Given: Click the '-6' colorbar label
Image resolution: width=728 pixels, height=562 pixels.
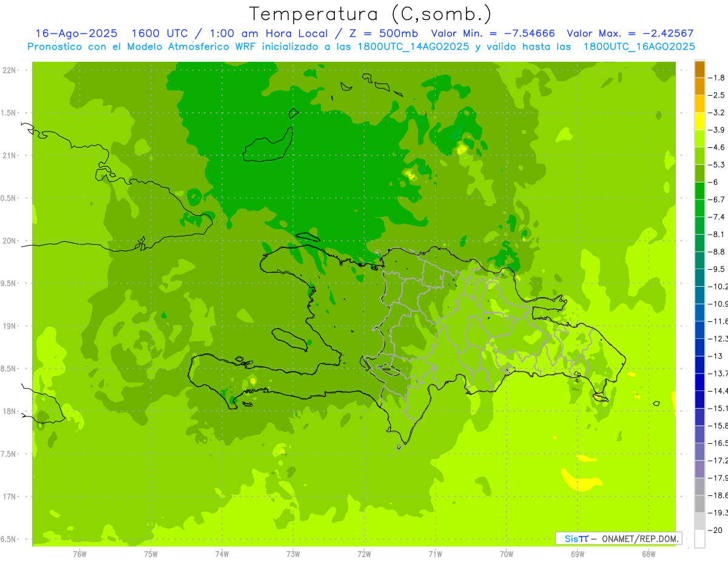Looking at the screenshot, I should (713, 182).
